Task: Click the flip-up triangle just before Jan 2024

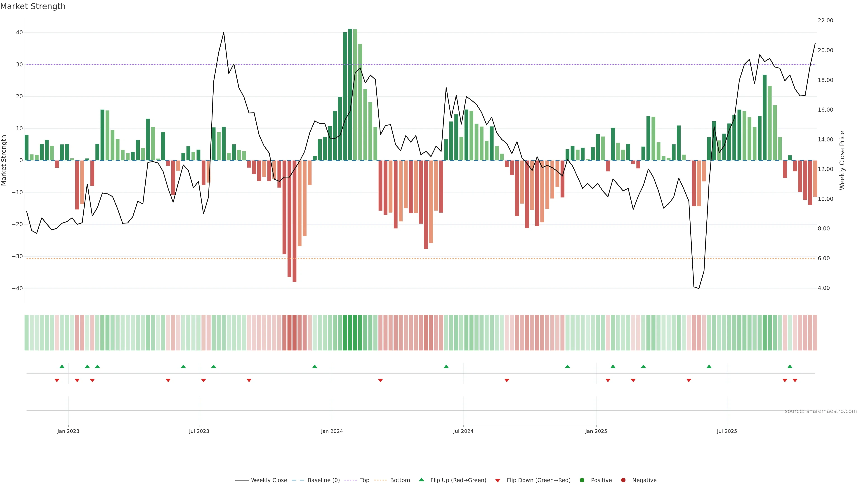Action: pos(315,366)
